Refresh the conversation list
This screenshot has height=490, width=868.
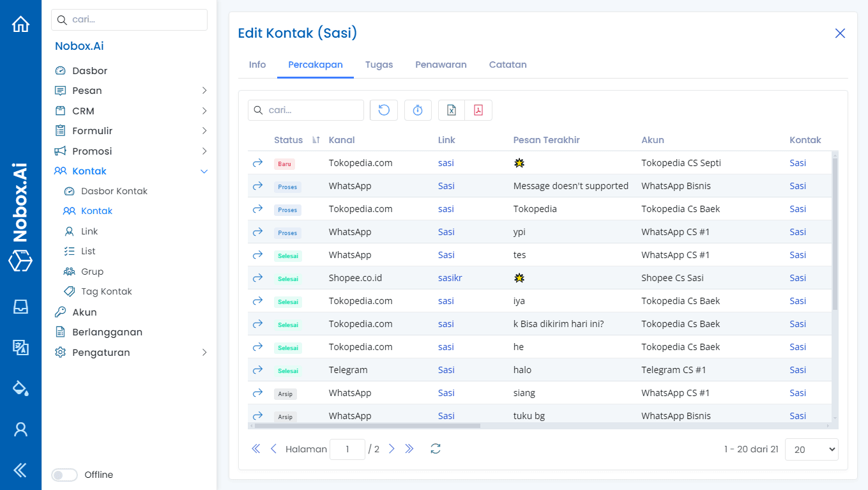coord(383,110)
